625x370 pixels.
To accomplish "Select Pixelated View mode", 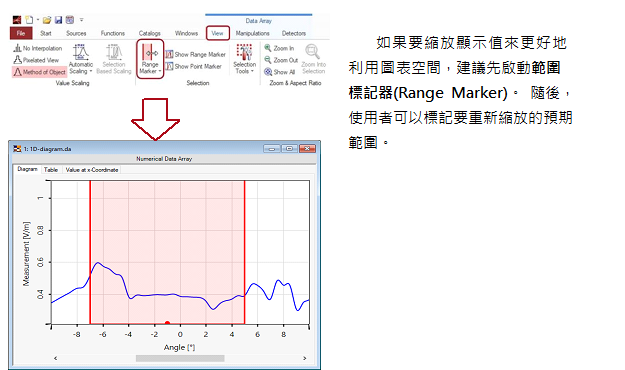I will click(36, 60).
